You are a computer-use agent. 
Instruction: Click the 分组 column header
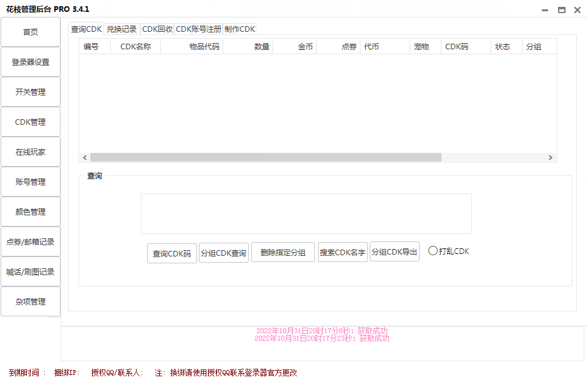539,47
